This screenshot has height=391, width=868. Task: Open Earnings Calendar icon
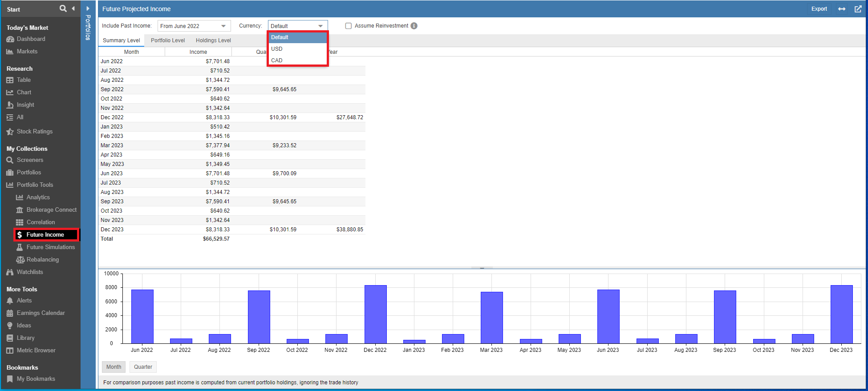(x=10, y=313)
